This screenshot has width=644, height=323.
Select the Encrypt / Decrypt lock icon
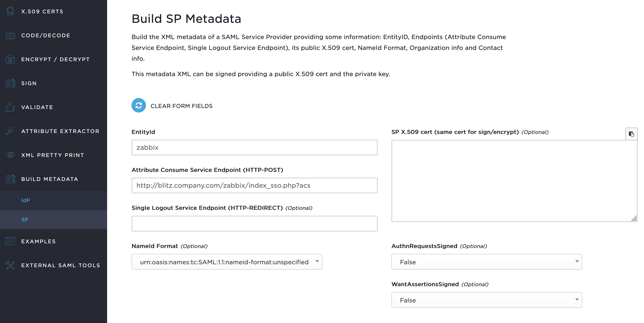pos(10,59)
